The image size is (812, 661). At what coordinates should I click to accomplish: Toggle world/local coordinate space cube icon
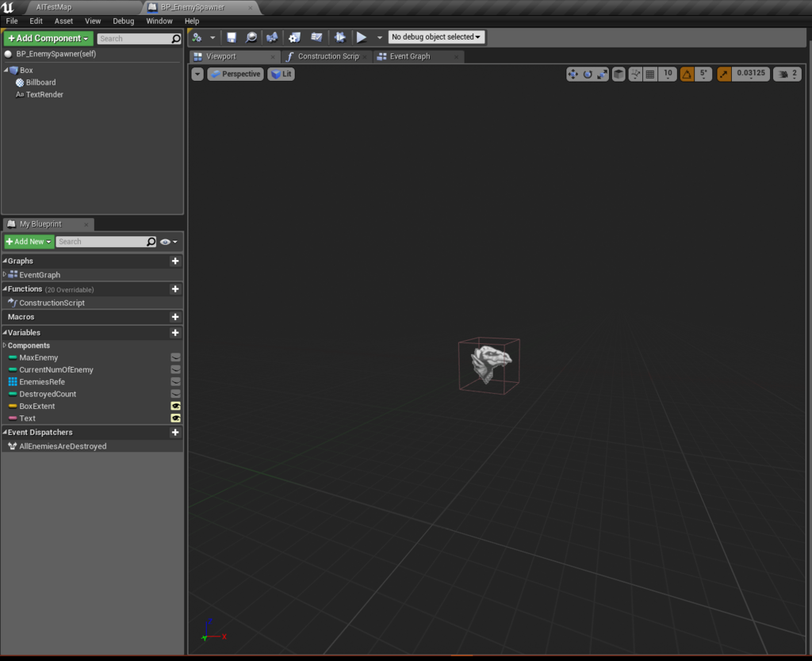(619, 74)
